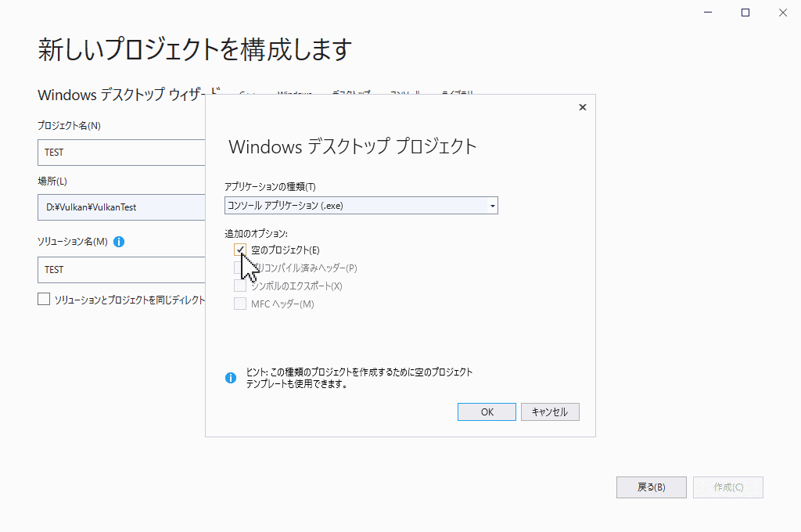Focus the 場所 field with D:¥Vulkan¥VulkanTest
801x532 pixels.
click(121, 207)
